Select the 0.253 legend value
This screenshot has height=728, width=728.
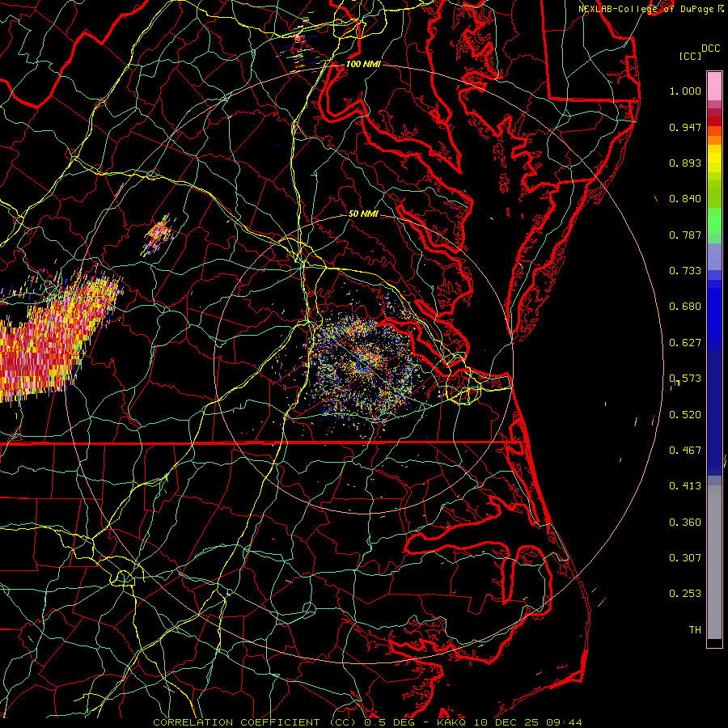pos(685,594)
